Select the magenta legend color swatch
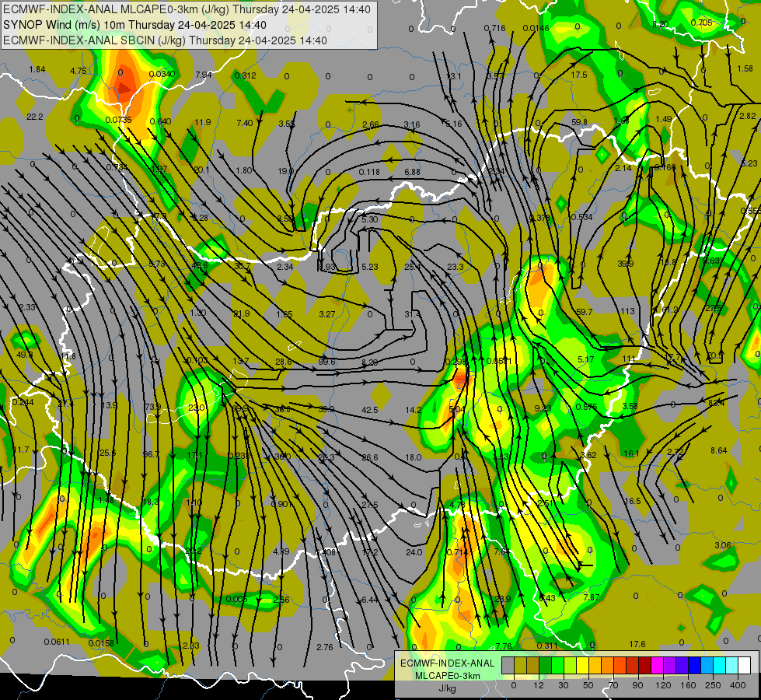 click(657, 666)
